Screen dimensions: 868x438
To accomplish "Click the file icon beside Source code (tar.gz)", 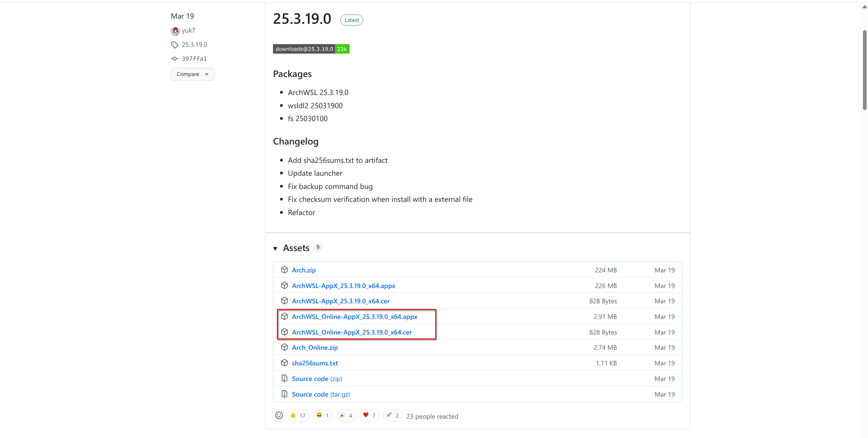I will tap(284, 394).
